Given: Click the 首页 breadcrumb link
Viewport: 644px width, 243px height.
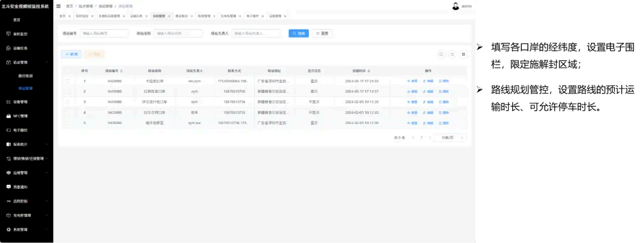Looking at the screenshot, I should tap(69, 6).
